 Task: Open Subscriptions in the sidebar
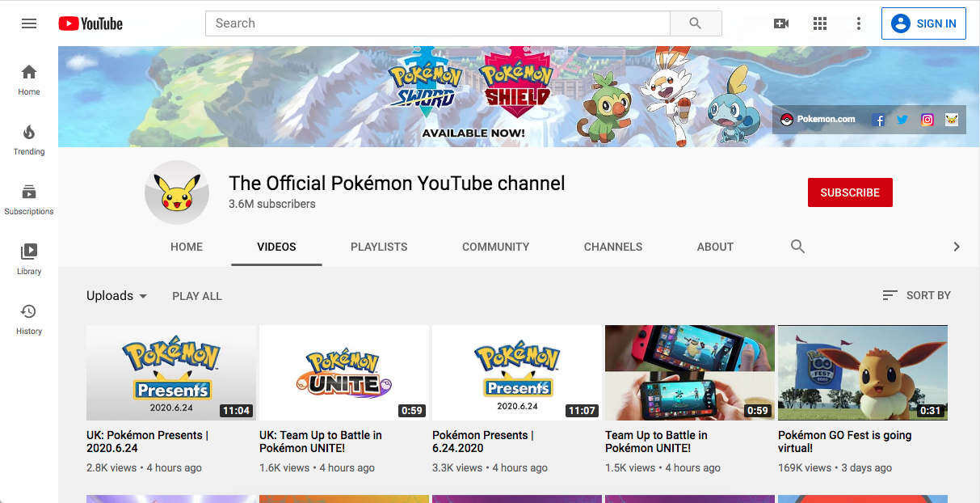tap(29, 200)
